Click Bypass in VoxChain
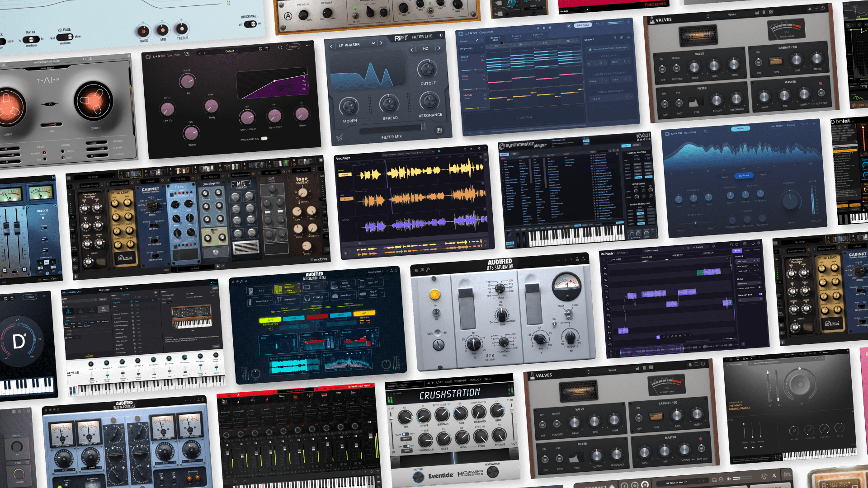 (293, 47)
